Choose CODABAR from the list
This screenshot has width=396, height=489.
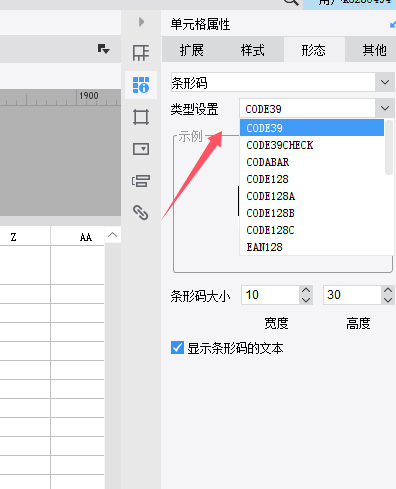(312, 162)
